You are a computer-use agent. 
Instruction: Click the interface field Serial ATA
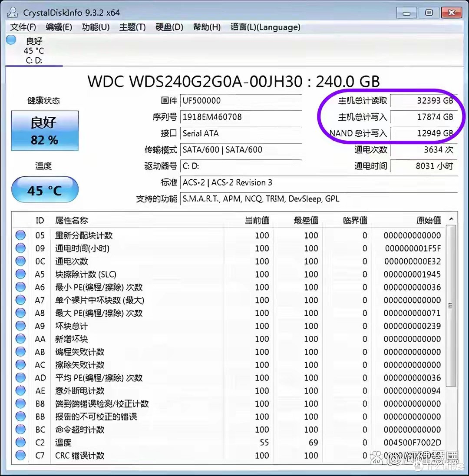click(241, 134)
